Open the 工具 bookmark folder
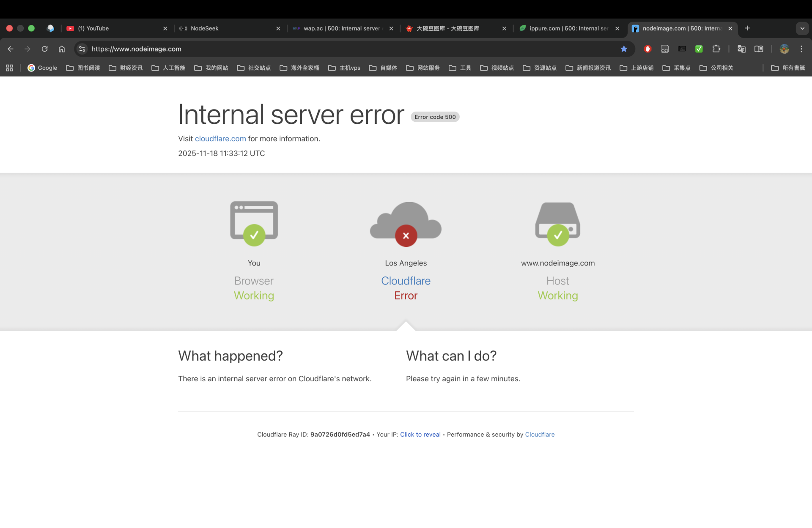 coord(460,68)
